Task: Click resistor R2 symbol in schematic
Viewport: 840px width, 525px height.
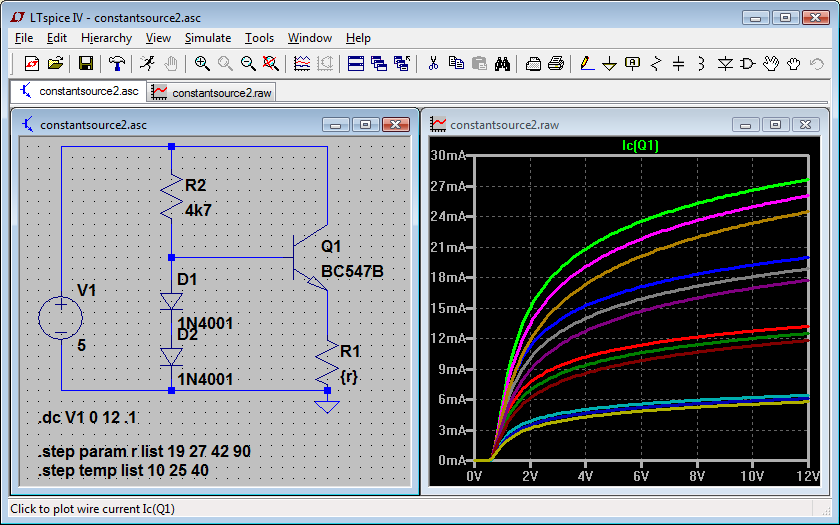Action: point(171,196)
